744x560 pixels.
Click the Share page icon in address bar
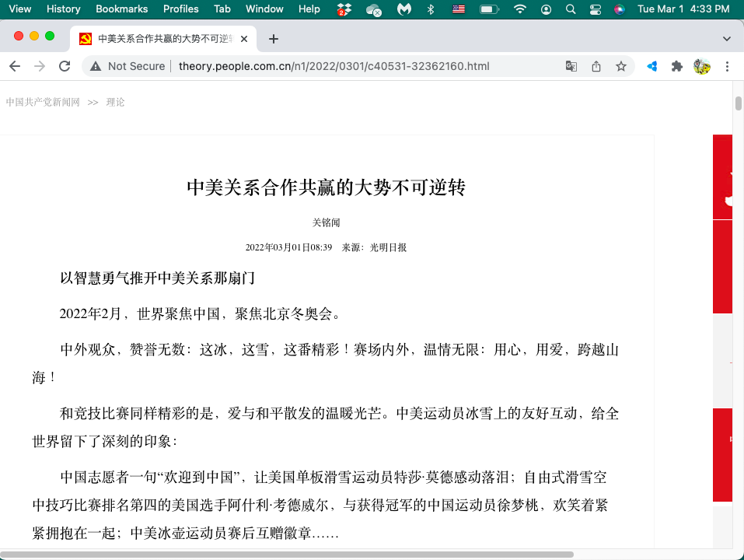(596, 66)
